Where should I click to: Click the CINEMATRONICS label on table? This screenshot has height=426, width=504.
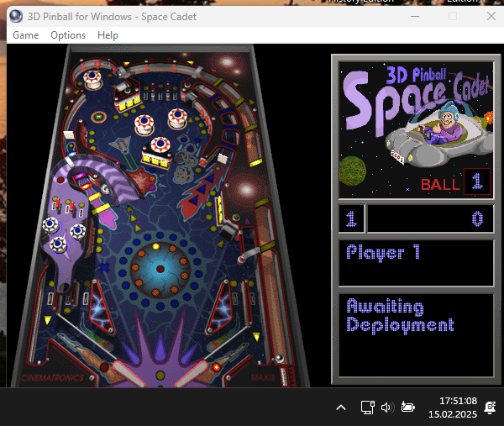point(52,378)
